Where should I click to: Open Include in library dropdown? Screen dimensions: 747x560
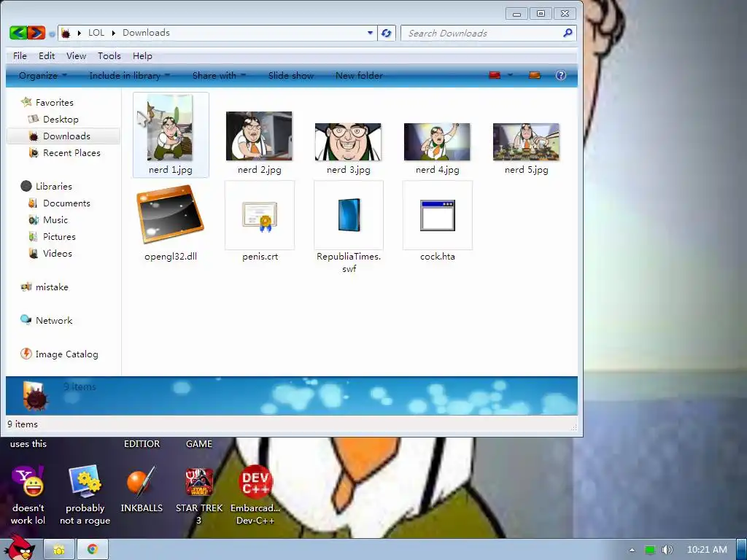coord(129,75)
